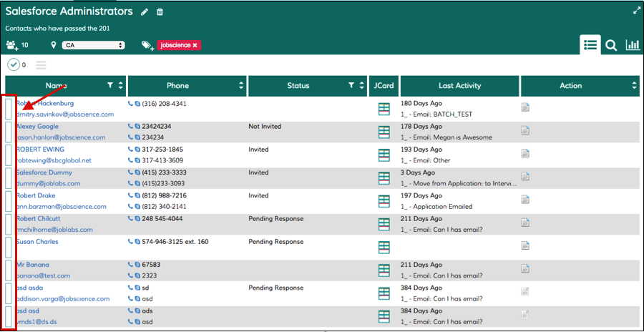Open action document for Robert Drake
This screenshot has height=332, width=644.
(525, 200)
